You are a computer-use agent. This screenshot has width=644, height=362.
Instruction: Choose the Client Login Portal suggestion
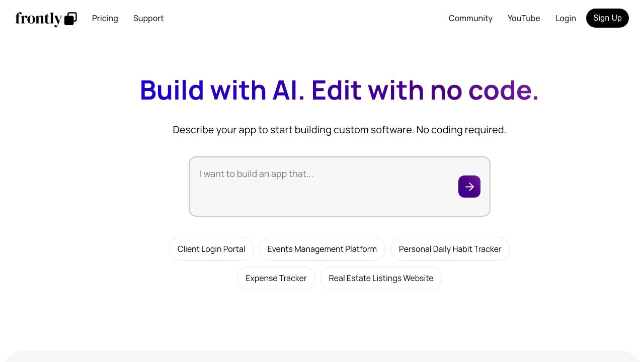[x=211, y=249]
